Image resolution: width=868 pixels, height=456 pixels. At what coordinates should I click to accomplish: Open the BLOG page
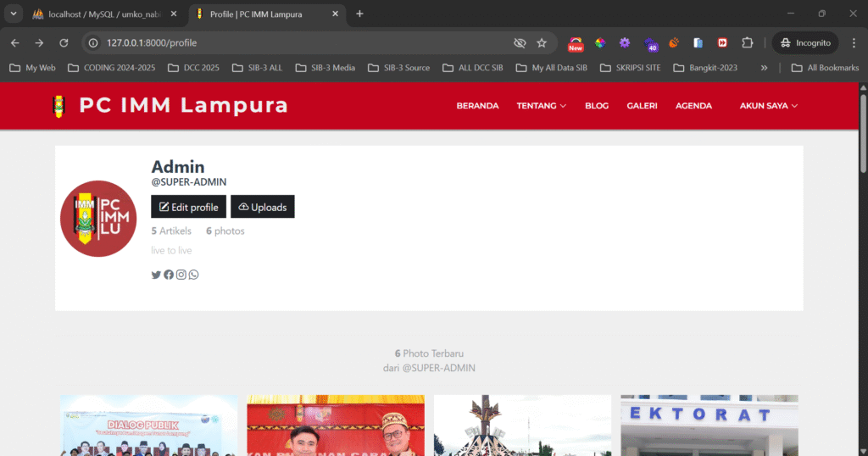597,106
